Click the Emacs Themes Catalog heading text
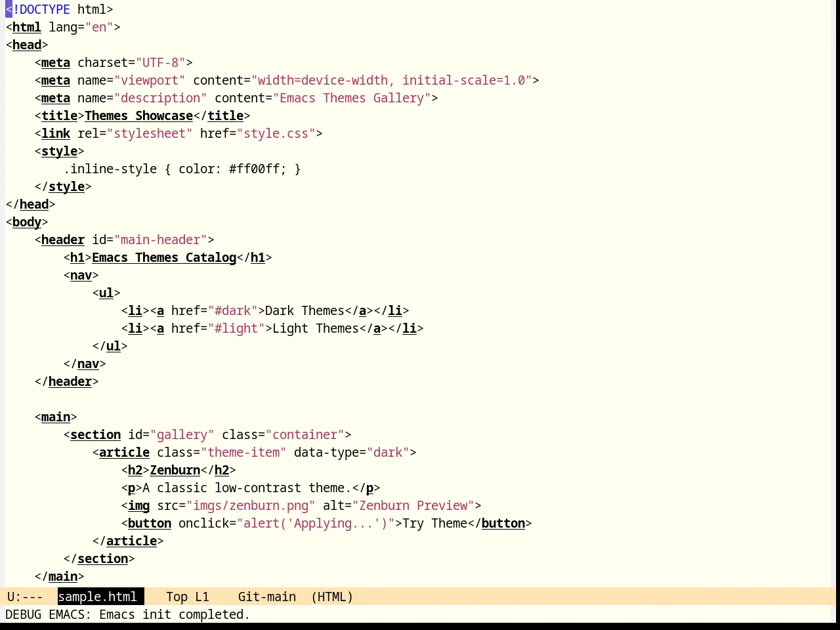Viewport: 840px width, 630px height. click(x=164, y=257)
